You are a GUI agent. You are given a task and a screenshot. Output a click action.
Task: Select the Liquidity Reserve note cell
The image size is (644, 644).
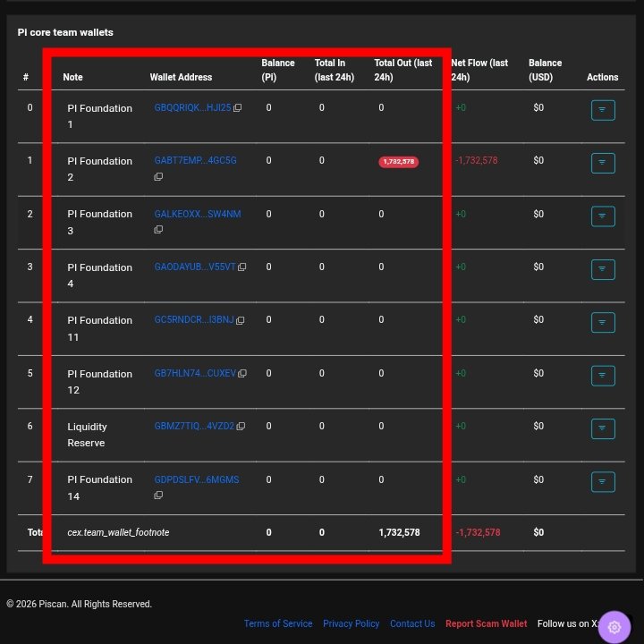(x=87, y=435)
